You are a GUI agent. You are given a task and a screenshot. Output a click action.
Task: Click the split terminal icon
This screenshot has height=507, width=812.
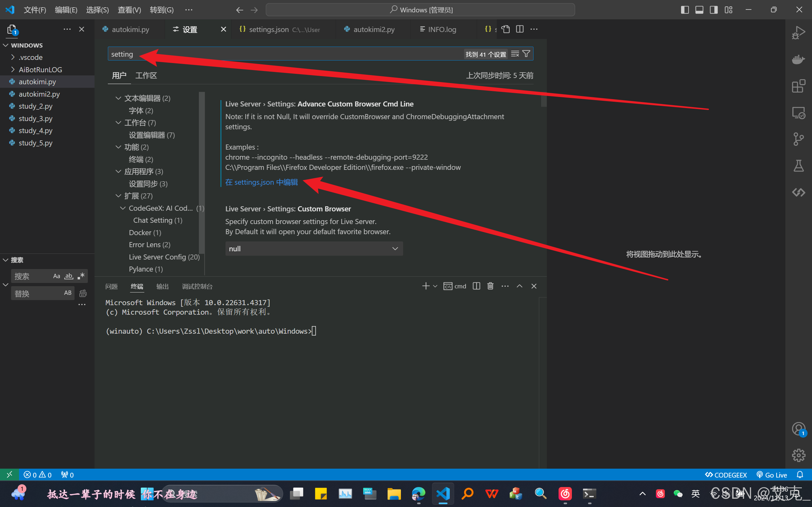[x=476, y=286]
